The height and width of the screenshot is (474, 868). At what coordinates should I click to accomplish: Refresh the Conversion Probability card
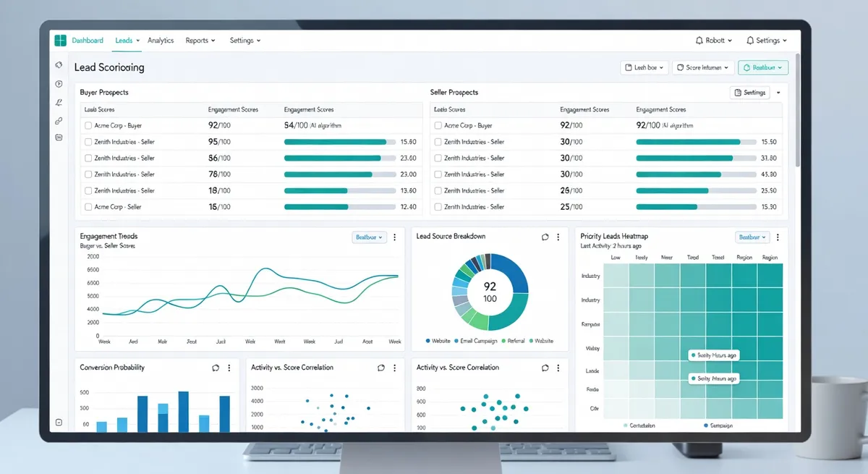coord(216,368)
